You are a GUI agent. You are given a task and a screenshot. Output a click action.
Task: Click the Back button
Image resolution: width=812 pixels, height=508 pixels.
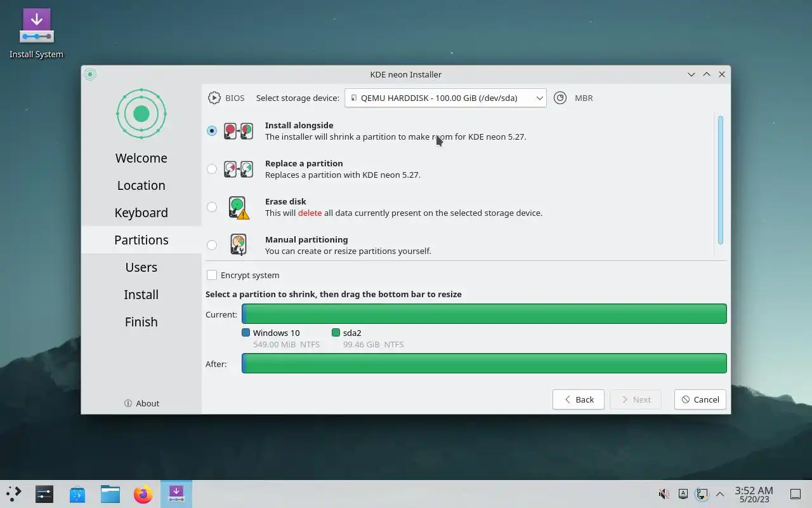pyautogui.click(x=578, y=399)
